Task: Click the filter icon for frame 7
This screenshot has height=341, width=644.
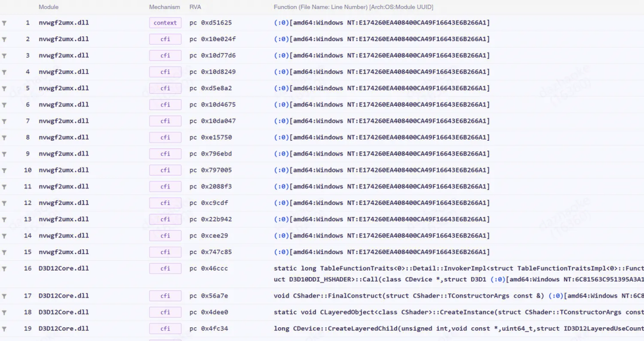Action: point(4,122)
